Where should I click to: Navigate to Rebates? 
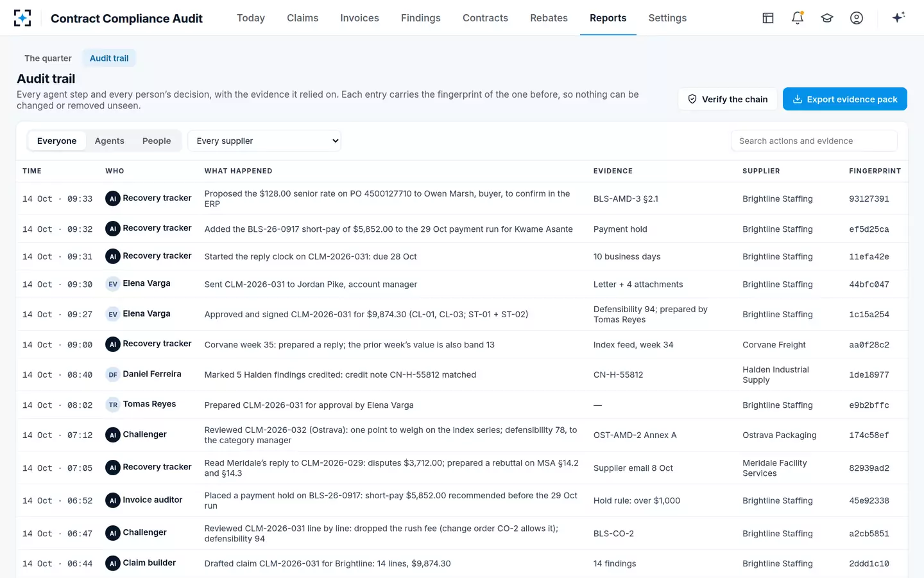(549, 18)
